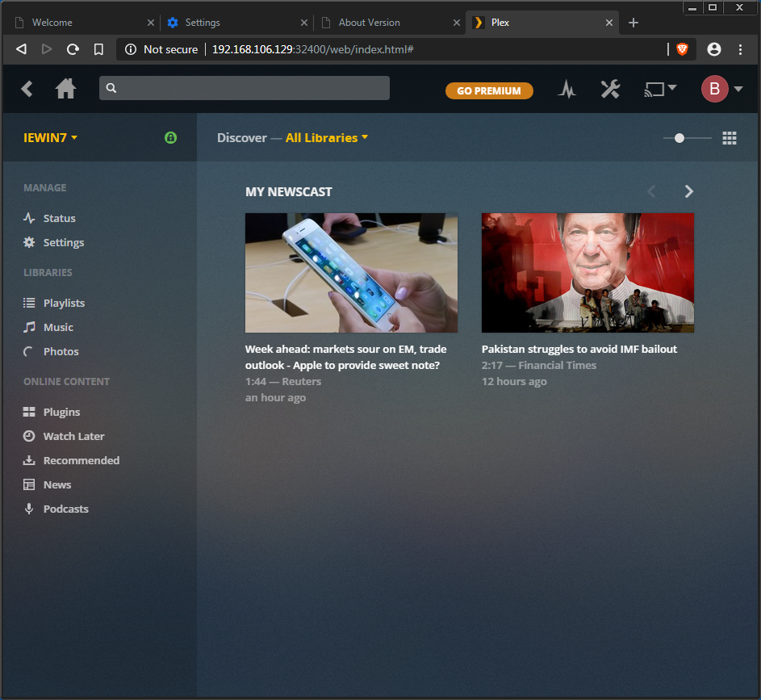Play the Pakistan IMF bailout thumbnail
761x700 pixels.
tap(587, 273)
